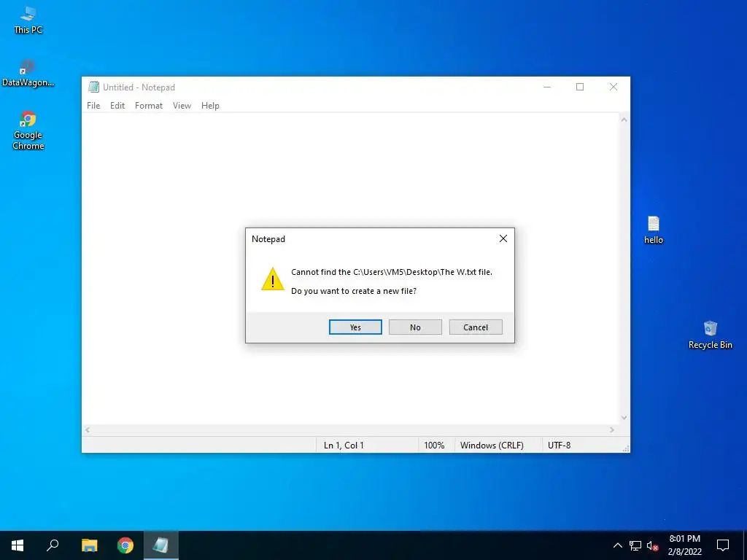The width and height of the screenshot is (747, 560).
Task: Choose No in the Notepad dialog
Action: click(x=415, y=327)
